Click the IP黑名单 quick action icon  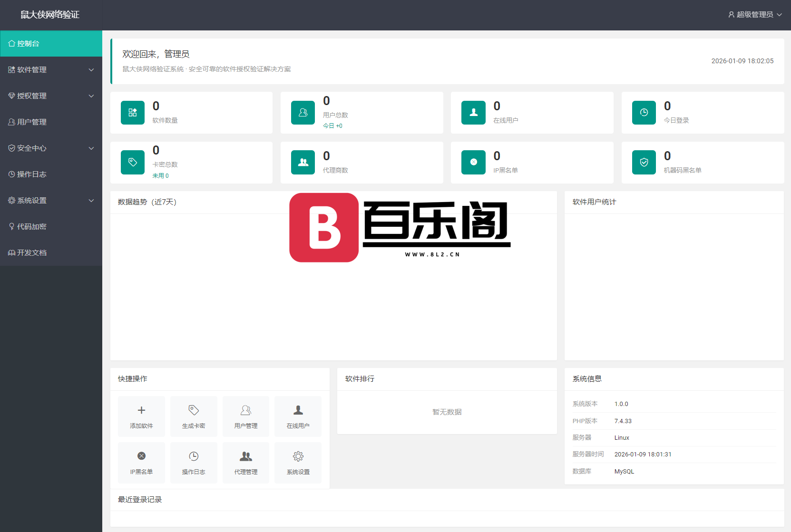141,455
